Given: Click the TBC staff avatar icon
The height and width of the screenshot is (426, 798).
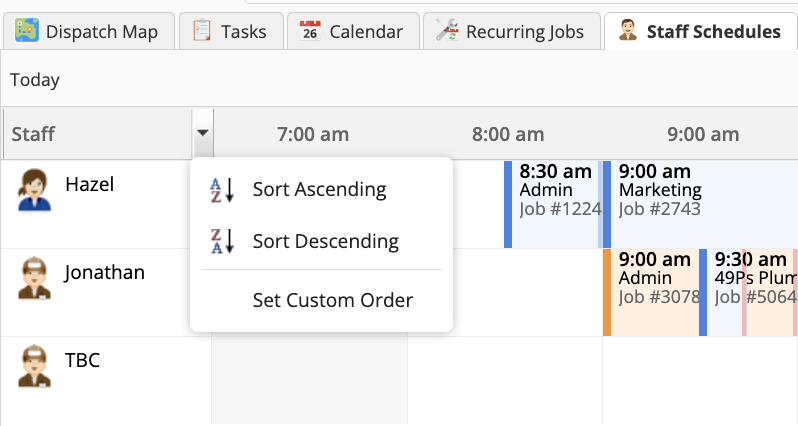Looking at the screenshot, I should click(34, 366).
